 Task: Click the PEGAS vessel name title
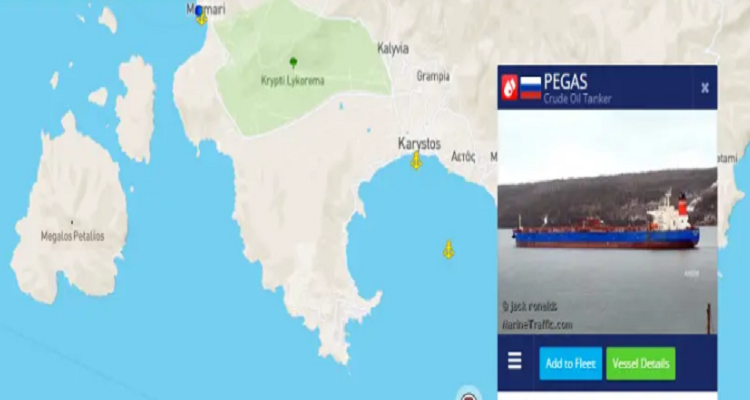click(x=565, y=82)
